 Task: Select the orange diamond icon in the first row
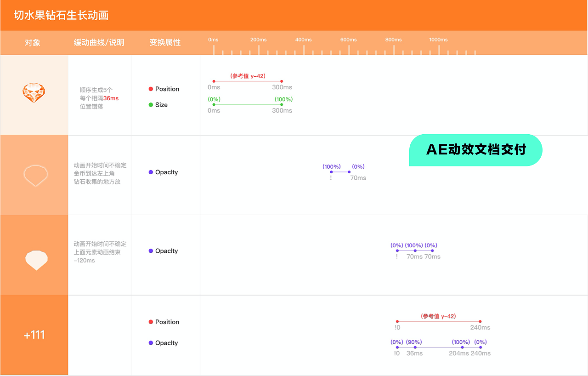(x=34, y=93)
